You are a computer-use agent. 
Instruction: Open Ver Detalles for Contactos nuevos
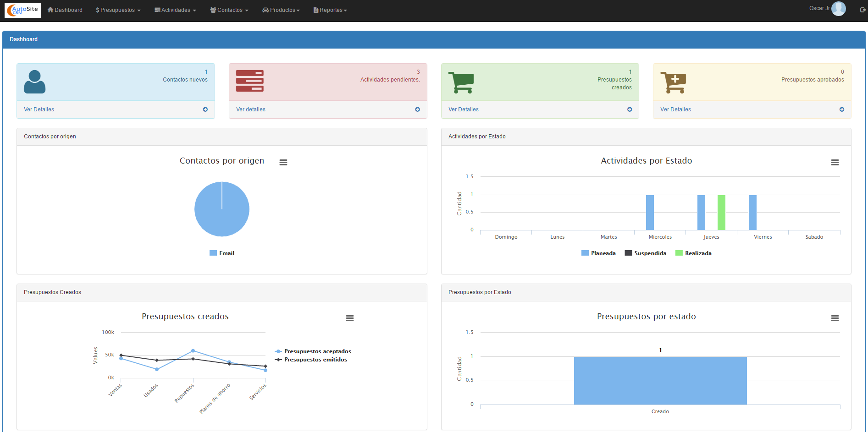39,109
